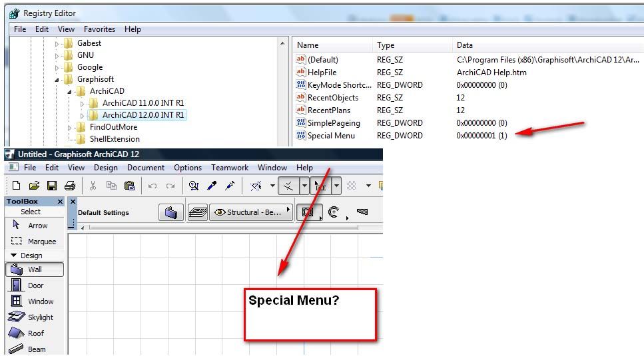Click registry tree scrollbar up arrow
The image size is (644, 356).
point(282,43)
